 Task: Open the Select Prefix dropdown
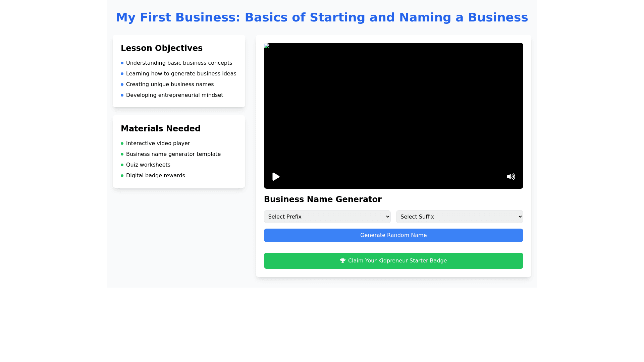pos(327,217)
